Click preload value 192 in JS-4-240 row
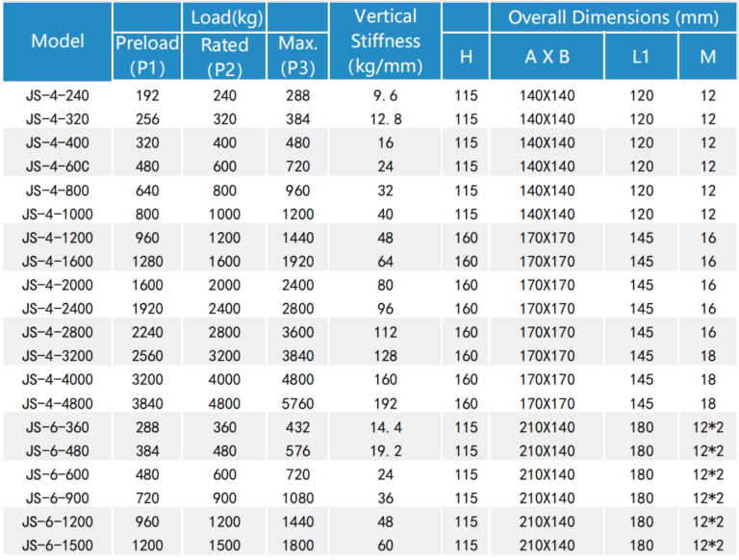Viewport: 739px width, 560px height. pyautogui.click(x=147, y=95)
